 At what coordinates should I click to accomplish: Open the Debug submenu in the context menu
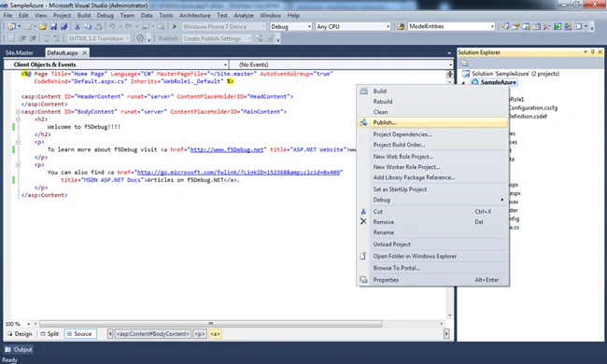tap(432, 200)
